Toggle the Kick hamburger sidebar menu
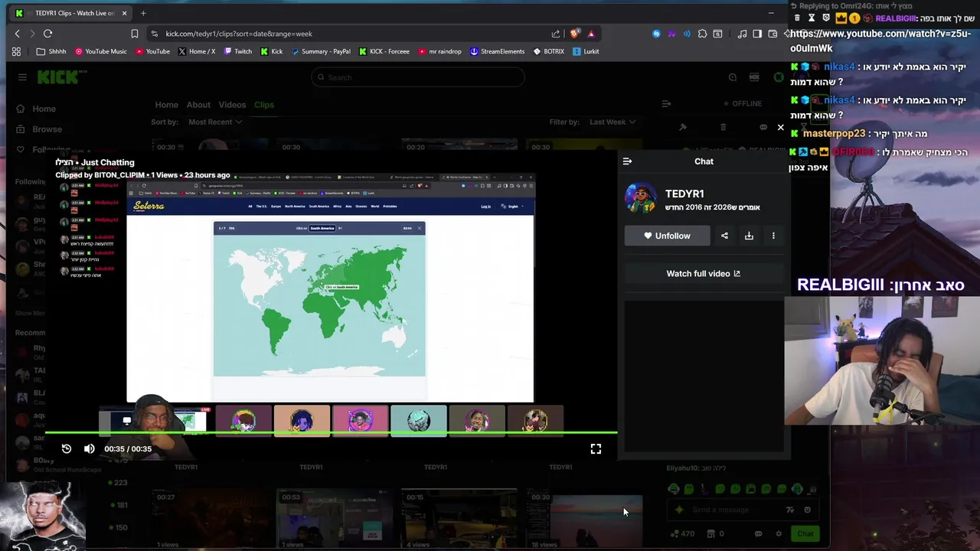Viewport: 980px width, 551px height. (22, 77)
